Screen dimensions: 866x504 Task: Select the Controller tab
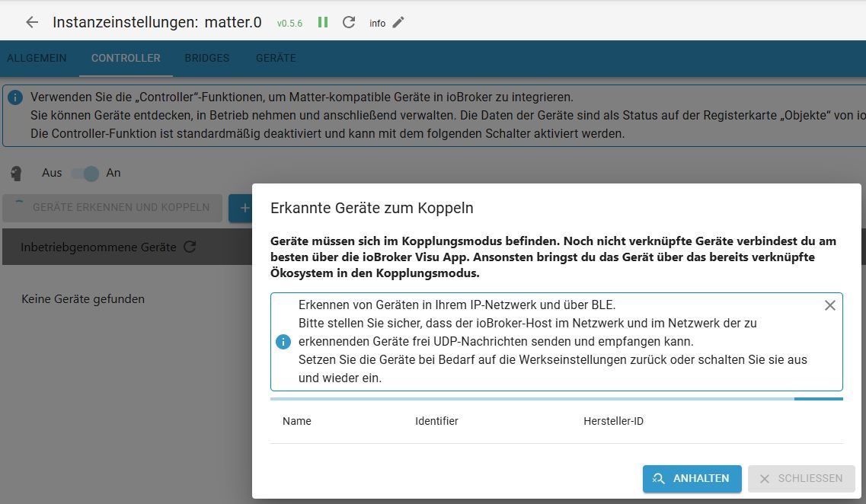pyautogui.click(x=126, y=58)
